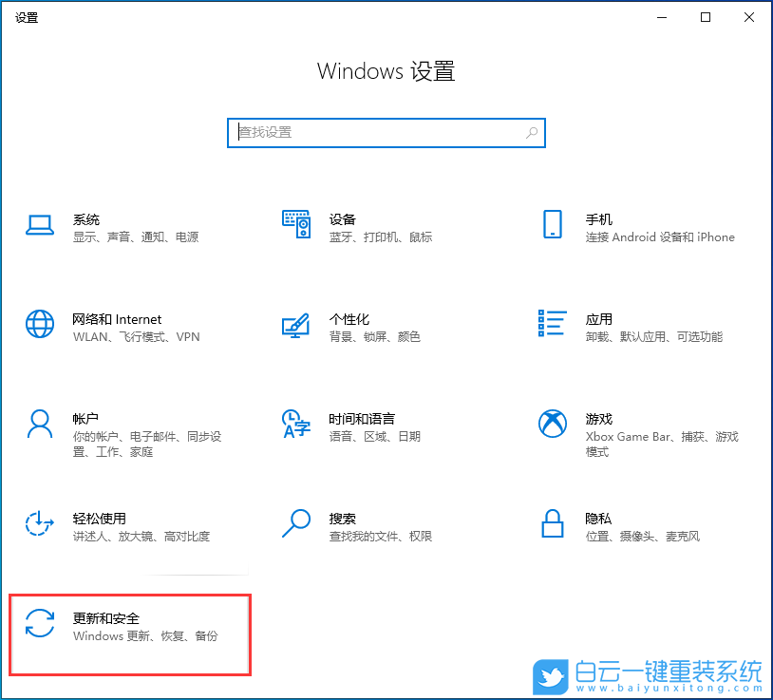
Task: Open 个性化 settings brush icon
Action: [296, 324]
